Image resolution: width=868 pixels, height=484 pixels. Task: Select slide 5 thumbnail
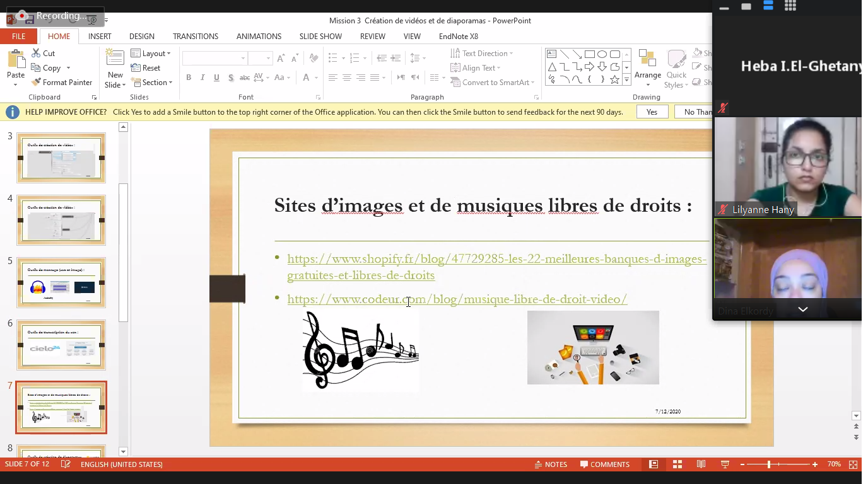61,282
